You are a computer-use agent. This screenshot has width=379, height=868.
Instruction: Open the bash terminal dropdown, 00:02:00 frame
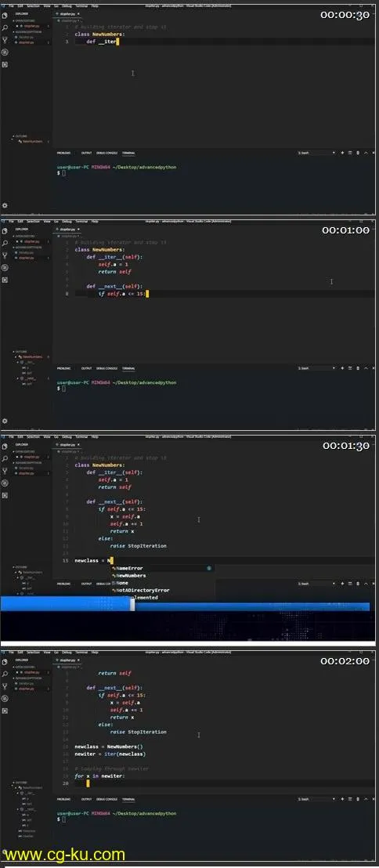[316, 799]
